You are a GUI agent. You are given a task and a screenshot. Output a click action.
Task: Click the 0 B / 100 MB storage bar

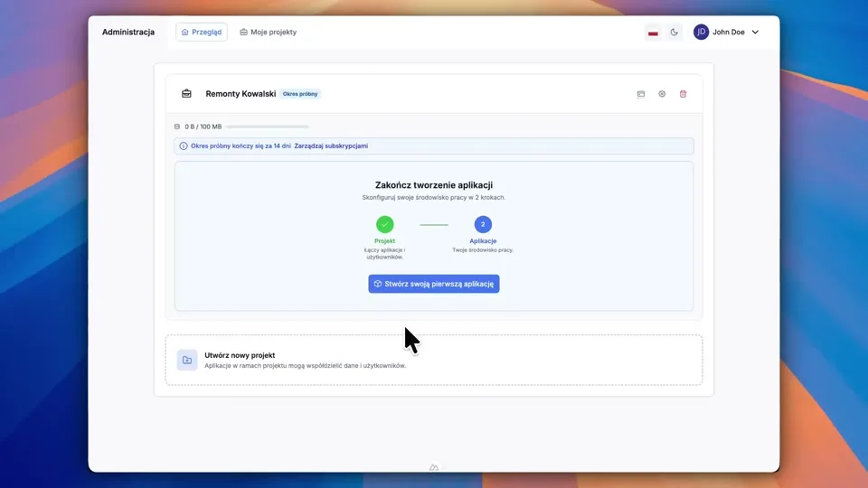click(267, 127)
